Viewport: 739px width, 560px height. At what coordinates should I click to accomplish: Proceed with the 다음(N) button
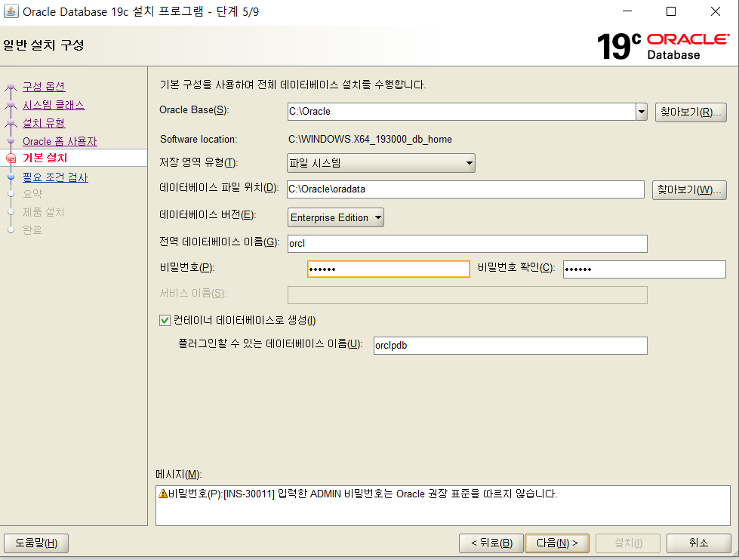pos(557,543)
